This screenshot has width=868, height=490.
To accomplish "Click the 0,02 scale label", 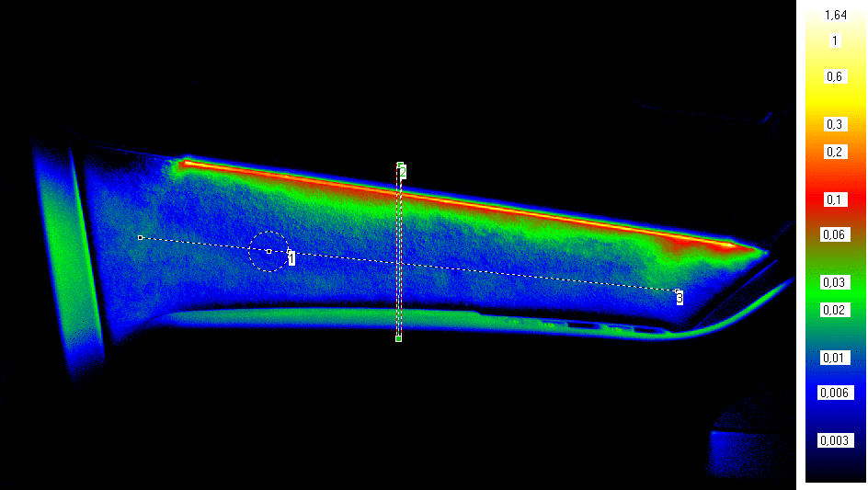I will pos(835,310).
